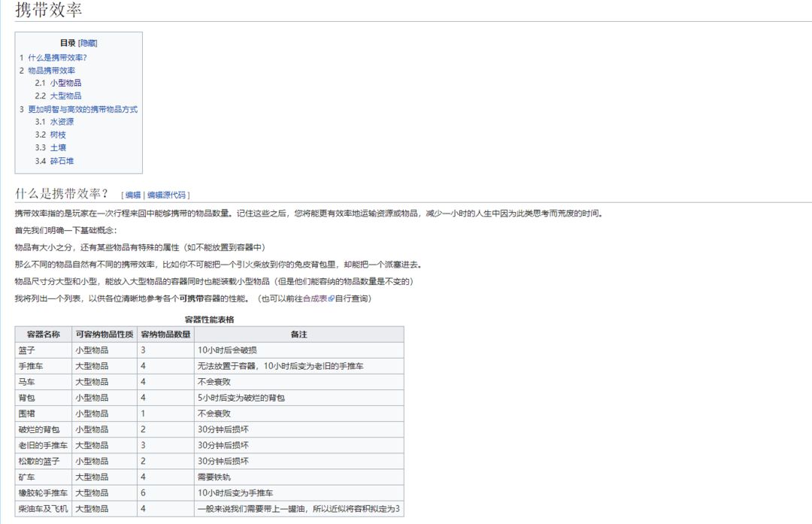
Task: Click the note 5小时后变为破烂的背包
Action: 241,398
